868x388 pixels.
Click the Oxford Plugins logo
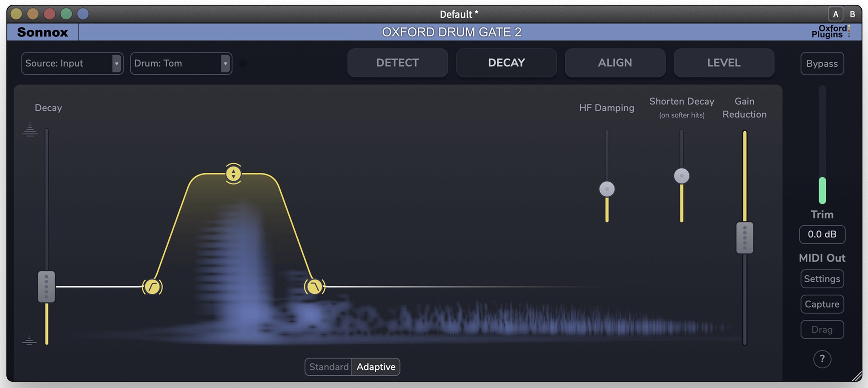point(830,32)
